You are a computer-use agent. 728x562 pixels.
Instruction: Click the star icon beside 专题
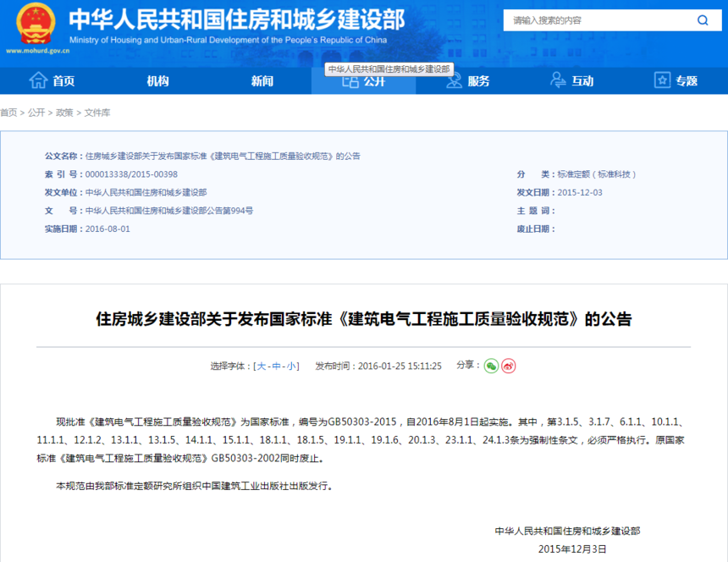coord(662,80)
